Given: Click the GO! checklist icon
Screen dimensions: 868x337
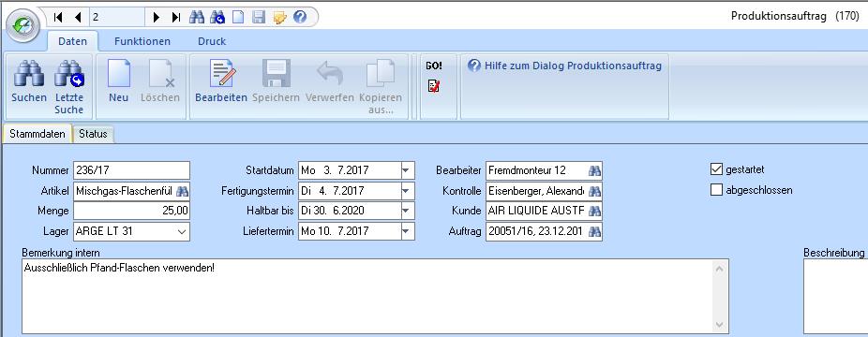Looking at the screenshot, I should coord(434,86).
